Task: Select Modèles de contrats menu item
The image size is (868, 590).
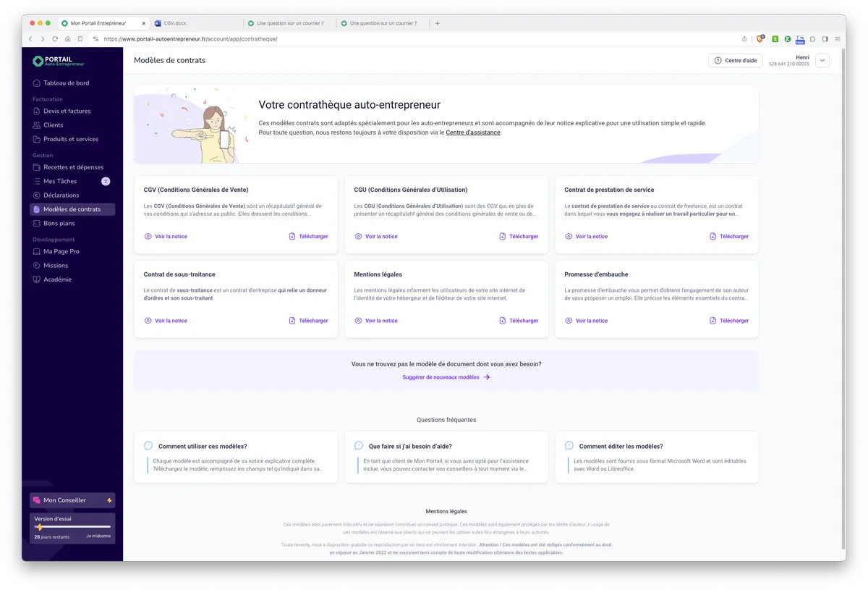Action: (72, 209)
